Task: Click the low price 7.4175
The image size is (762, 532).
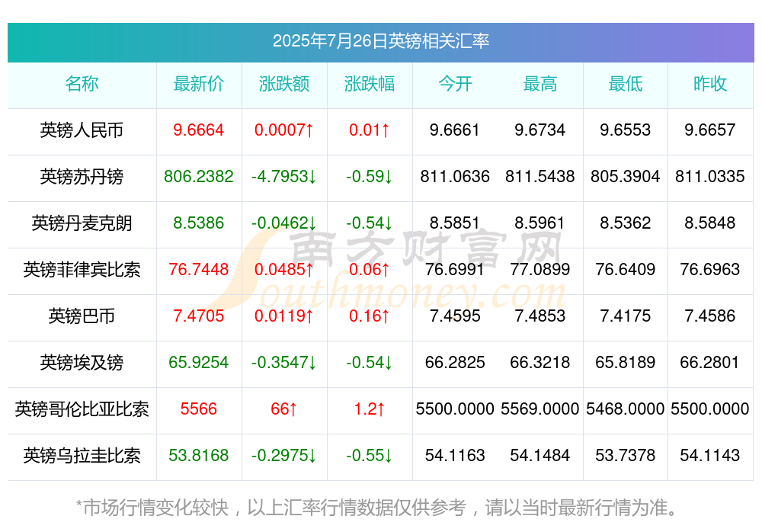Action: tap(626, 316)
